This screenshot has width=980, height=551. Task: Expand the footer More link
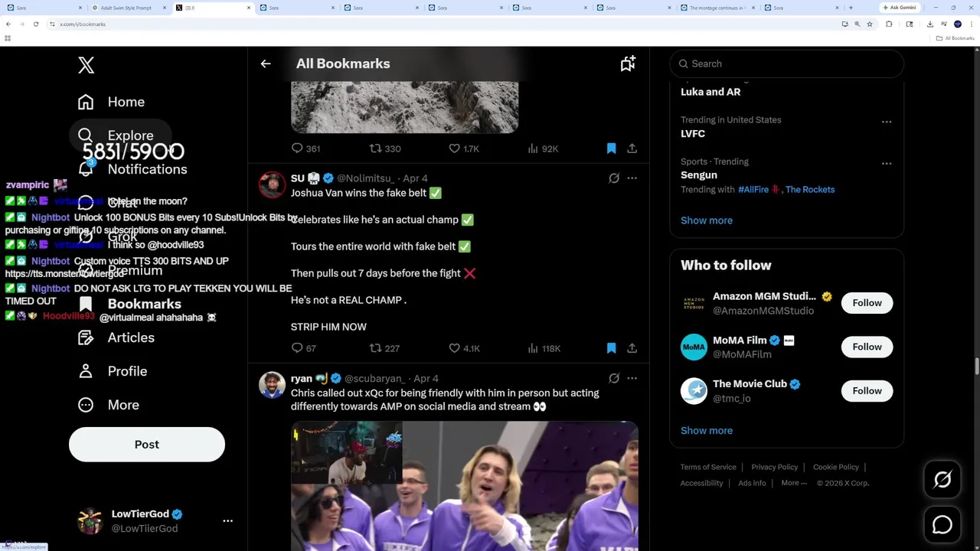(x=794, y=483)
